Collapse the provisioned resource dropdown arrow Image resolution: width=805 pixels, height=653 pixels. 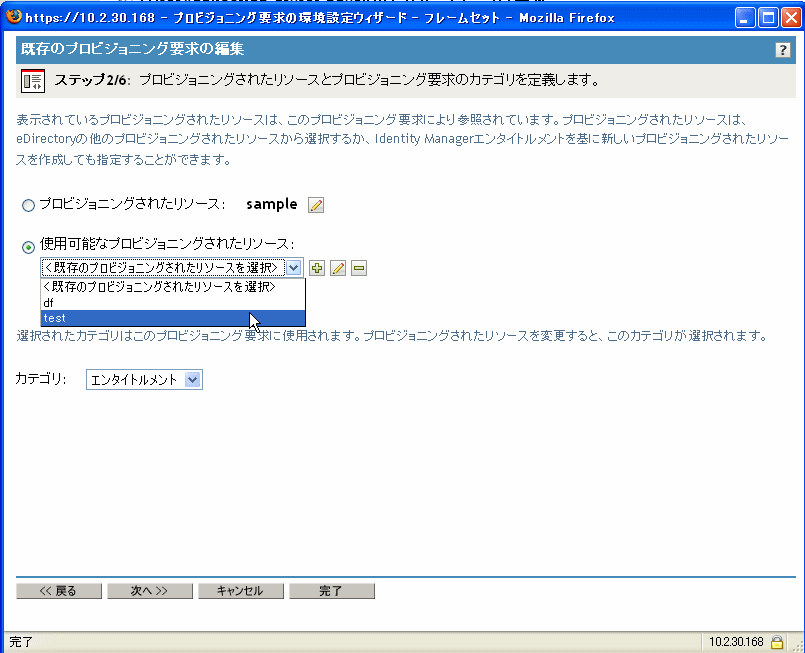pos(294,267)
